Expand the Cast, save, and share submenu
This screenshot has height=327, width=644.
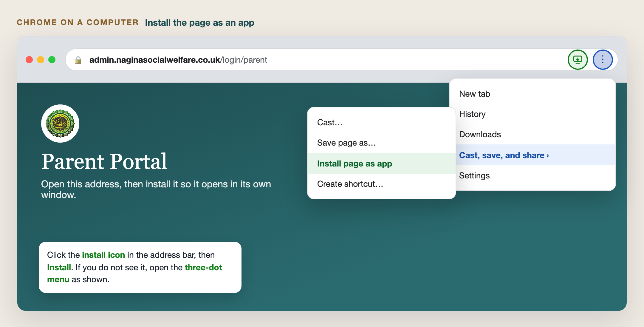click(535, 155)
